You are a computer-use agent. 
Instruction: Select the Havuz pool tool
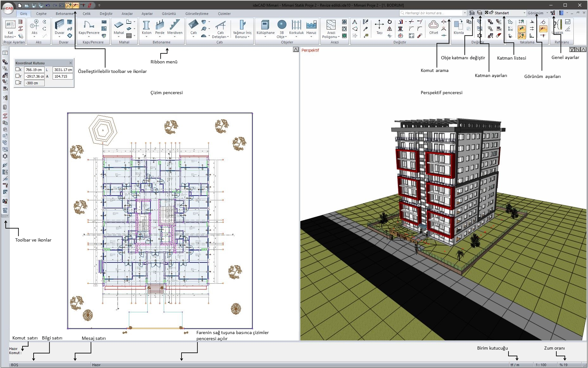[x=311, y=25]
